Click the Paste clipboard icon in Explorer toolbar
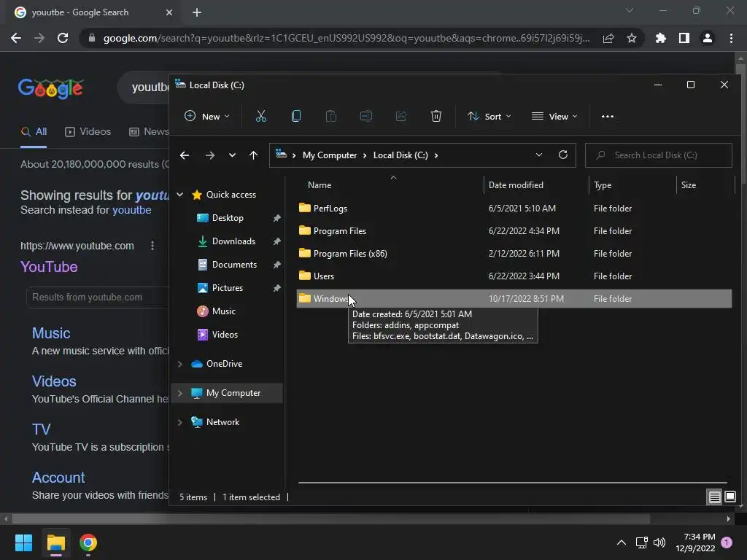747x560 pixels. pos(330,116)
